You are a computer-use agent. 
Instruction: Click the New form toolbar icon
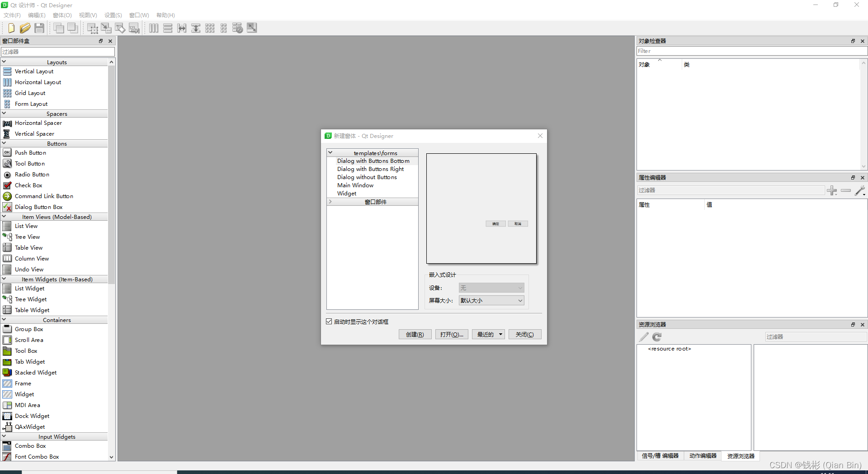(11, 28)
